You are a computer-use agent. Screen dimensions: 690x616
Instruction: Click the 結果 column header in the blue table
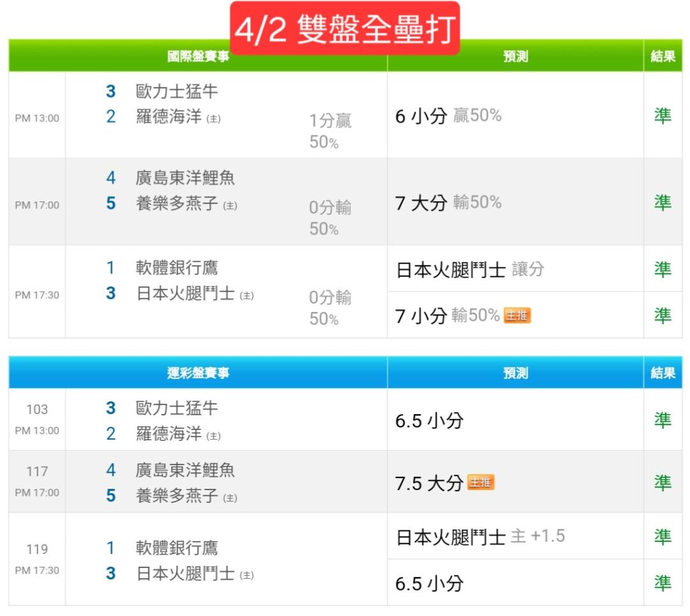pyautogui.click(x=663, y=373)
